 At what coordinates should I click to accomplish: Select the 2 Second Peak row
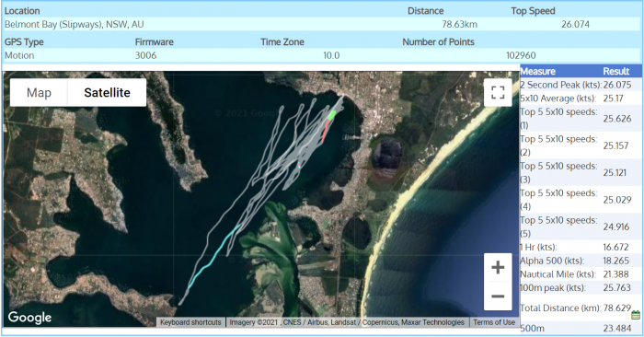pos(581,85)
